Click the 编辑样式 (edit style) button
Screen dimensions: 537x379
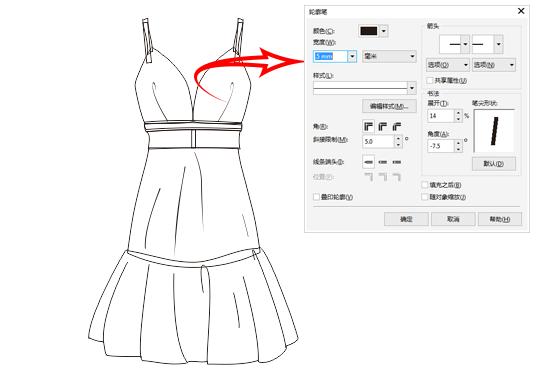[389, 106]
